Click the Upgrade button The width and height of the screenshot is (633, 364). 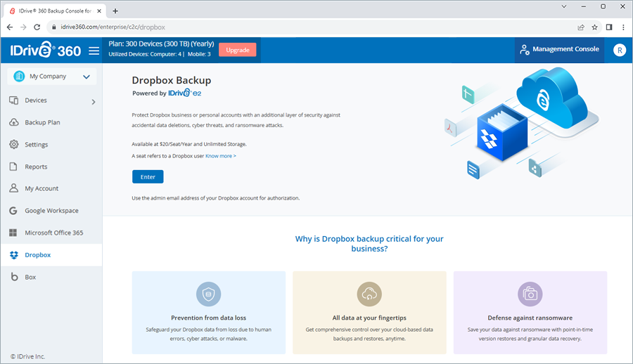coord(237,50)
